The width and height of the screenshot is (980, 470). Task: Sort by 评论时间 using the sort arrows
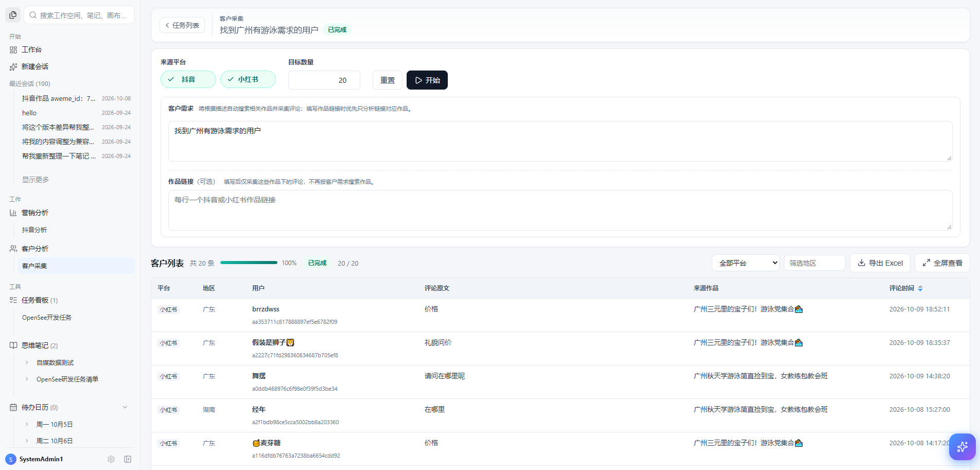920,288
